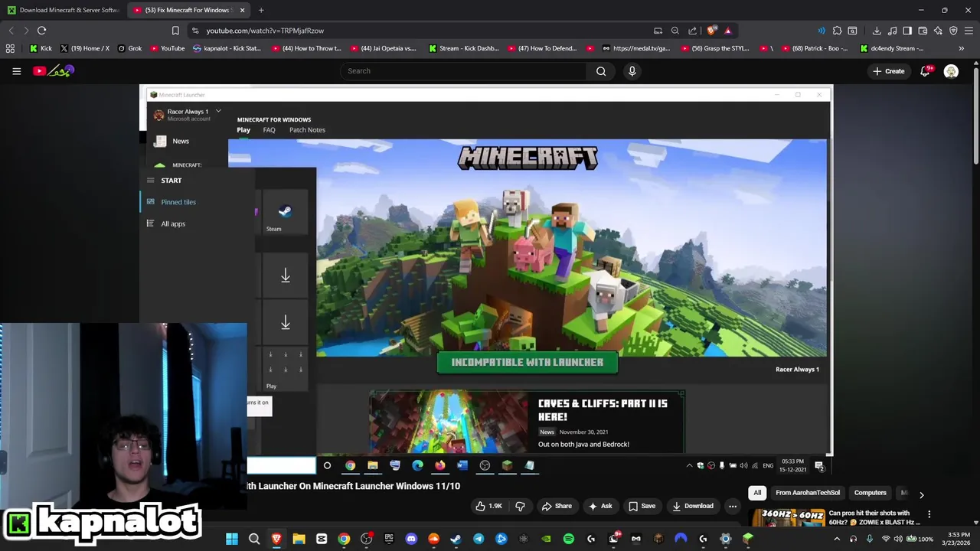Open Brave Leo AI sparkle icon
The height and width of the screenshot is (551, 980).
coord(938,31)
